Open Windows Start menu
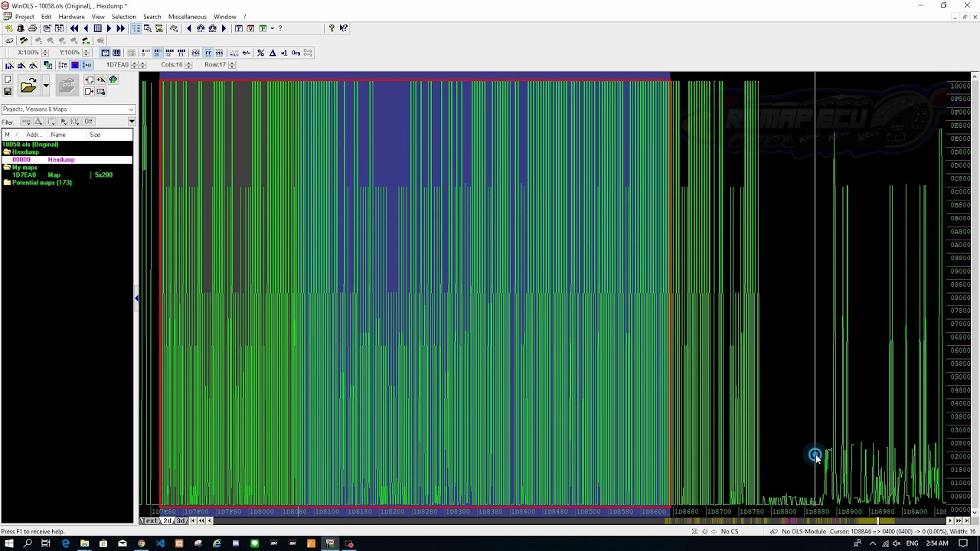The image size is (980, 551). tap(9, 543)
